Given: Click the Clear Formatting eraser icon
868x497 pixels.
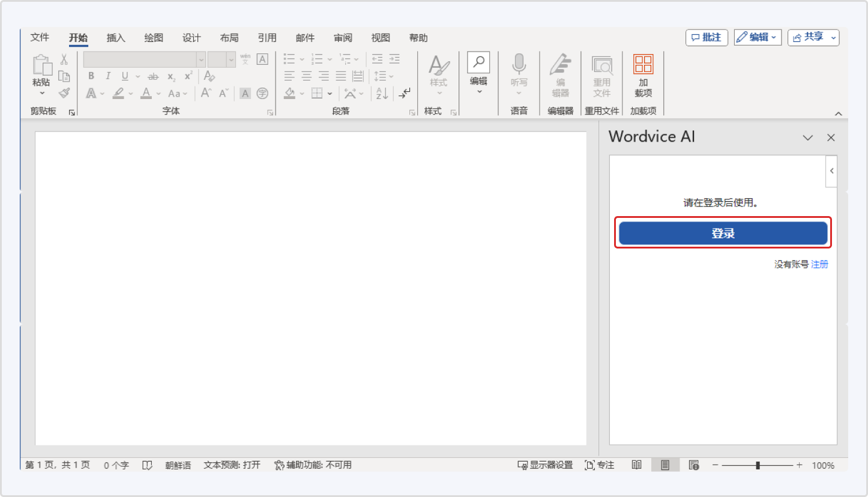Looking at the screenshot, I should point(209,76).
